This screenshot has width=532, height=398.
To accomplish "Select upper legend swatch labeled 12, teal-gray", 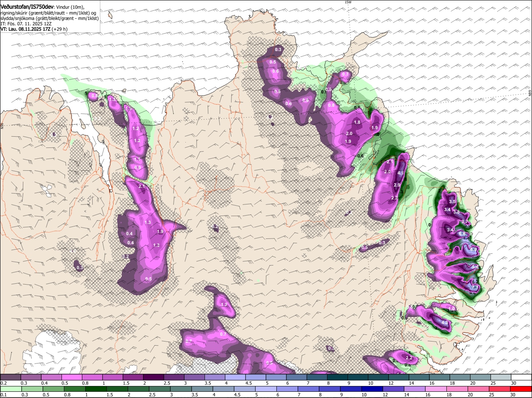I will pyautogui.click(x=399, y=377).
